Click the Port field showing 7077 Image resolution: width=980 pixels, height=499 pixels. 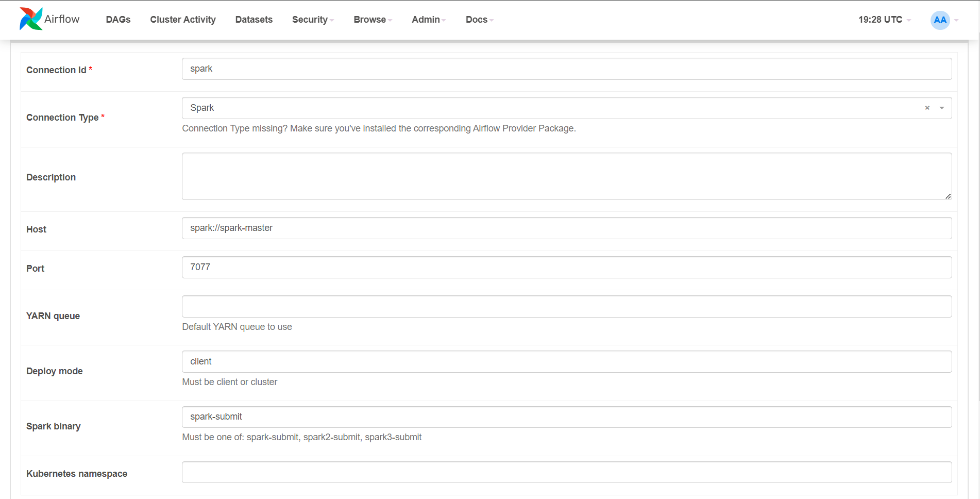point(567,267)
